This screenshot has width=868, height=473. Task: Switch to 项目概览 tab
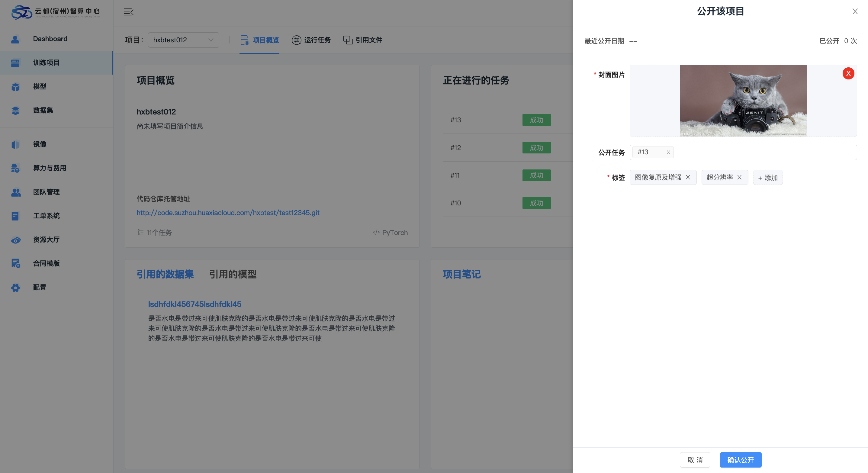(x=259, y=40)
